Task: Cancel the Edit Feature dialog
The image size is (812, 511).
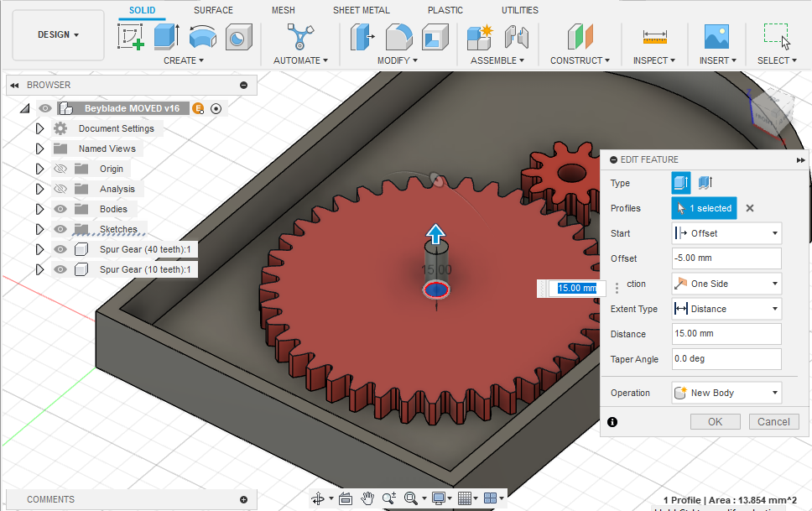Action: (773, 421)
